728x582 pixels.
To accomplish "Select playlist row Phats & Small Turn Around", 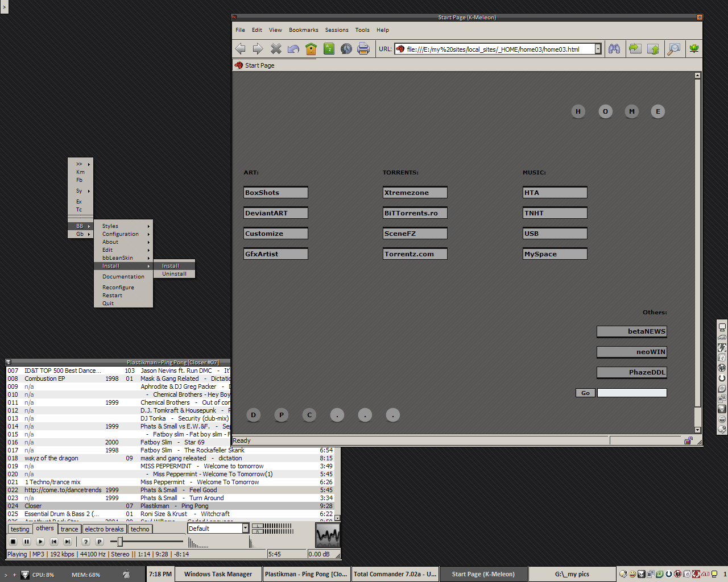I will pyautogui.click(x=170, y=498).
